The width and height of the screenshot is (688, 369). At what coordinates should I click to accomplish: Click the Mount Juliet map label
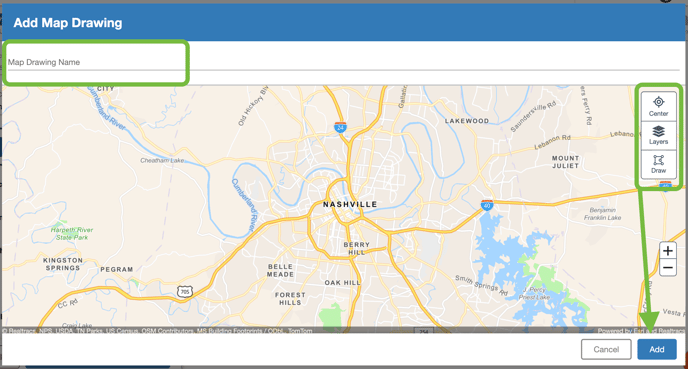tap(565, 162)
